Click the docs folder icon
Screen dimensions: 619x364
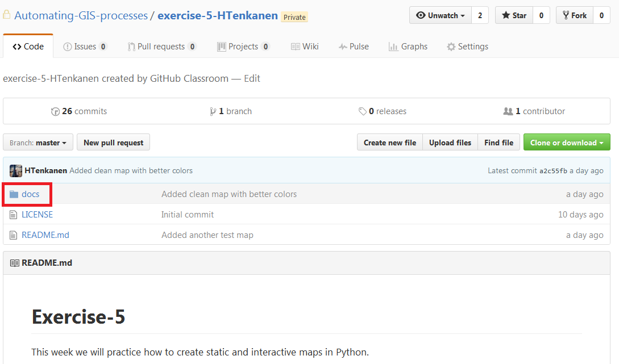tap(14, 194)
